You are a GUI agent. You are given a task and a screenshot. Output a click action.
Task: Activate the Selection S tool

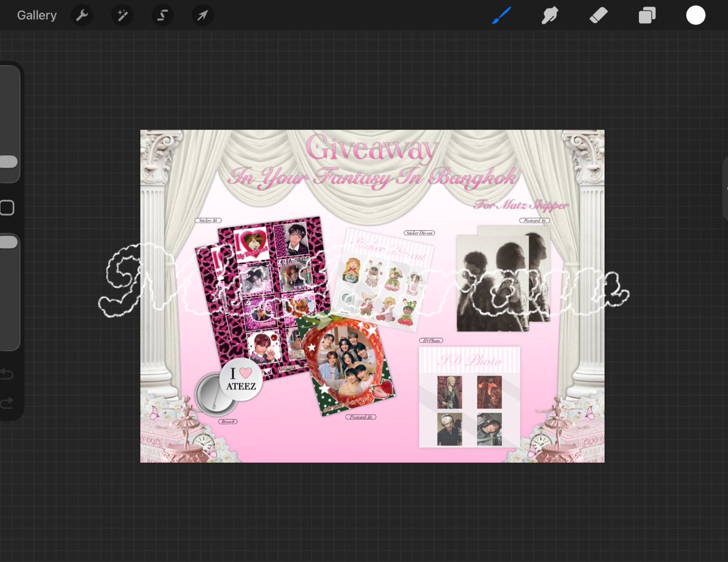[x=163, y=15]
